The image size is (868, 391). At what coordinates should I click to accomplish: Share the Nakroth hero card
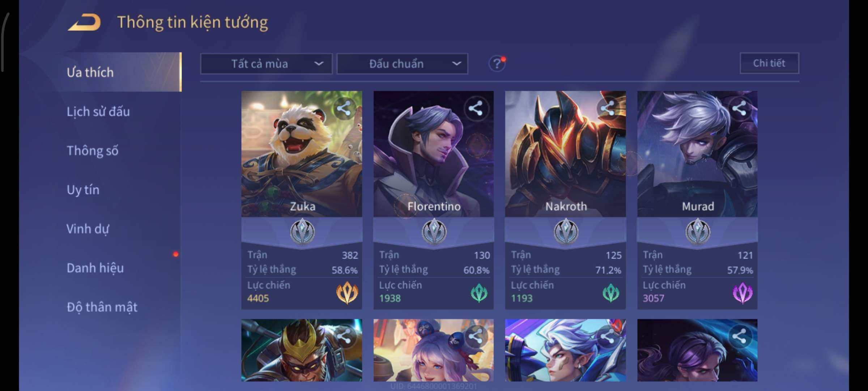[x=607, y=108]
